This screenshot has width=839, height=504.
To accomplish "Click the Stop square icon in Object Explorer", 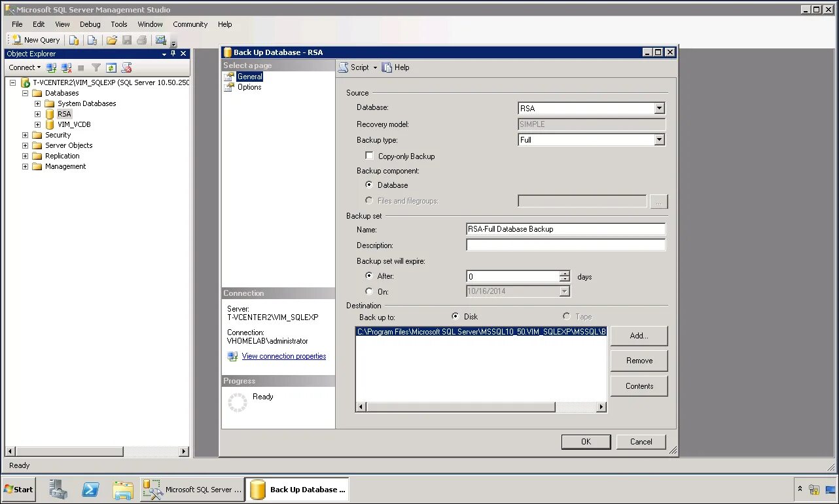I will [x=81, y=67].
